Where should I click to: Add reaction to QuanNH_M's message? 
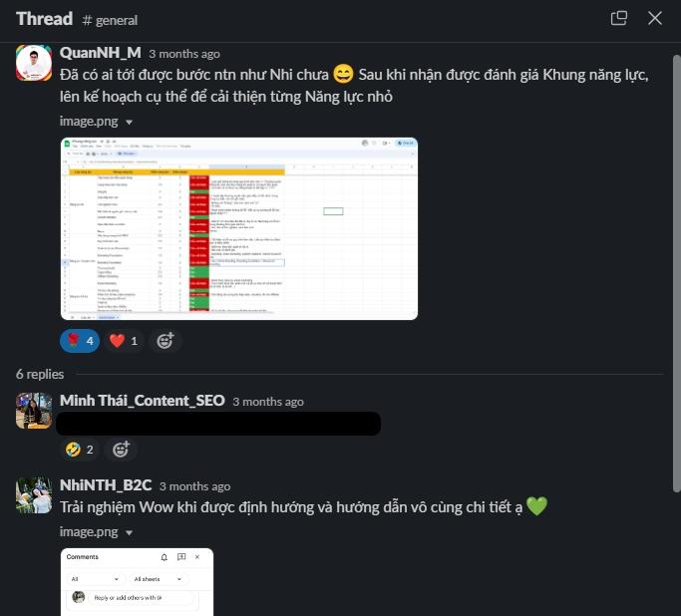coord(166,341)
